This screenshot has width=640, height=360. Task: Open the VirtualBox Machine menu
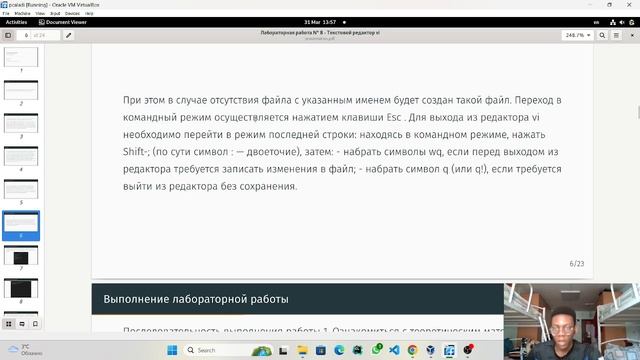click(x=22, y=13)
